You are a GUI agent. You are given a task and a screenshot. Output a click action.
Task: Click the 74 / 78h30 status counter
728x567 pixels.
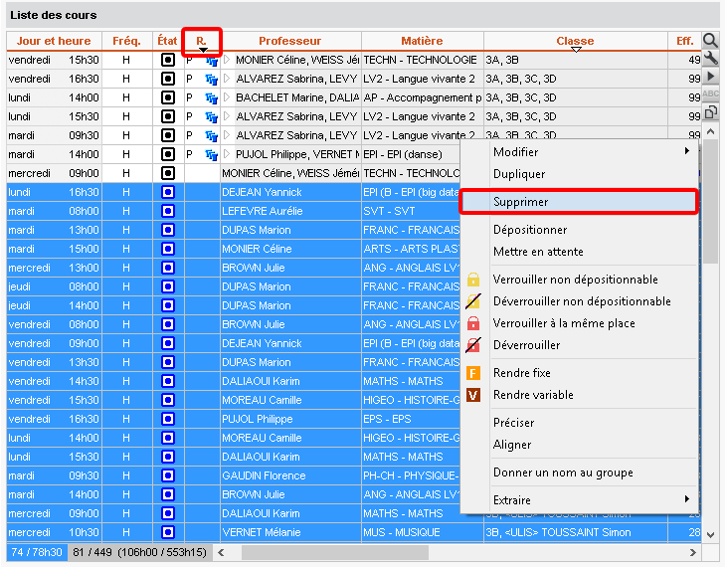click(37, 552)
